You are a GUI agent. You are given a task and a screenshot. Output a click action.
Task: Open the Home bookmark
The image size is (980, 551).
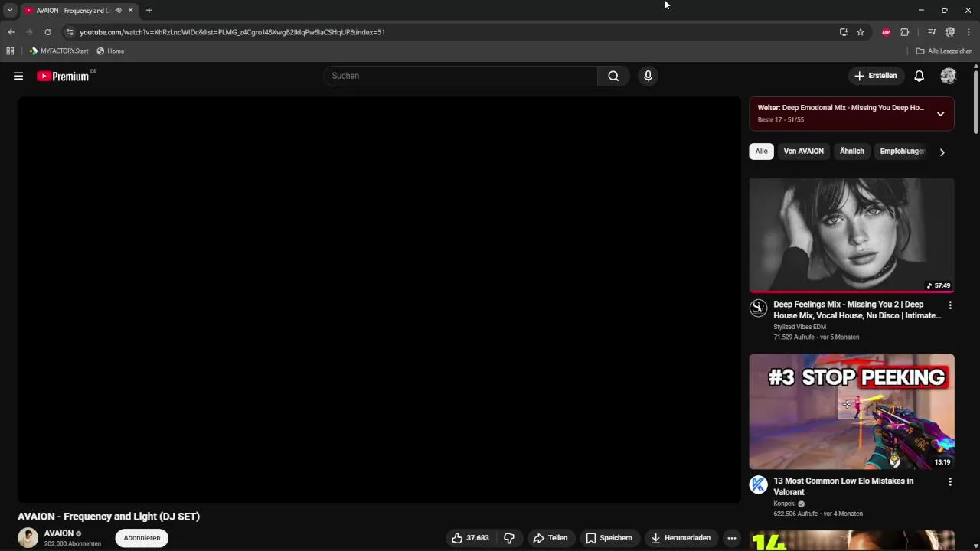[x=110, y=51]
